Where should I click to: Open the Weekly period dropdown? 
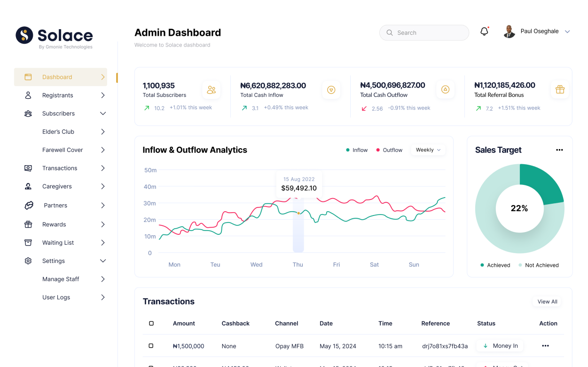tap(428, 150)
